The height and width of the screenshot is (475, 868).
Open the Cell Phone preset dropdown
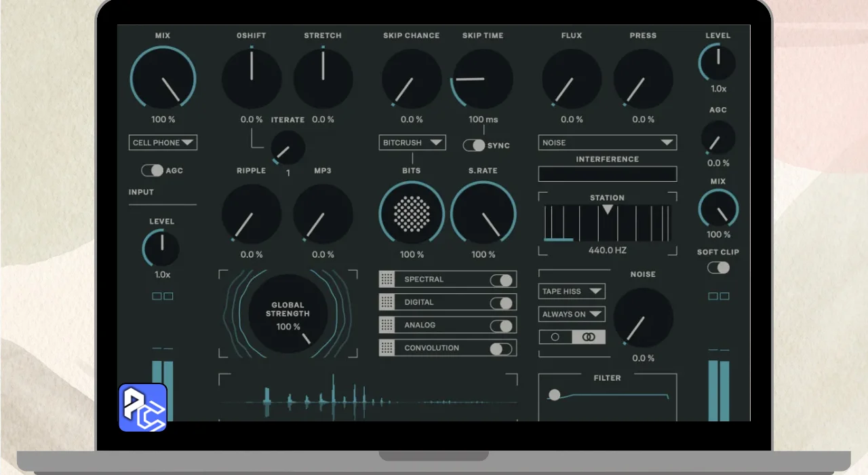(163, 142)
